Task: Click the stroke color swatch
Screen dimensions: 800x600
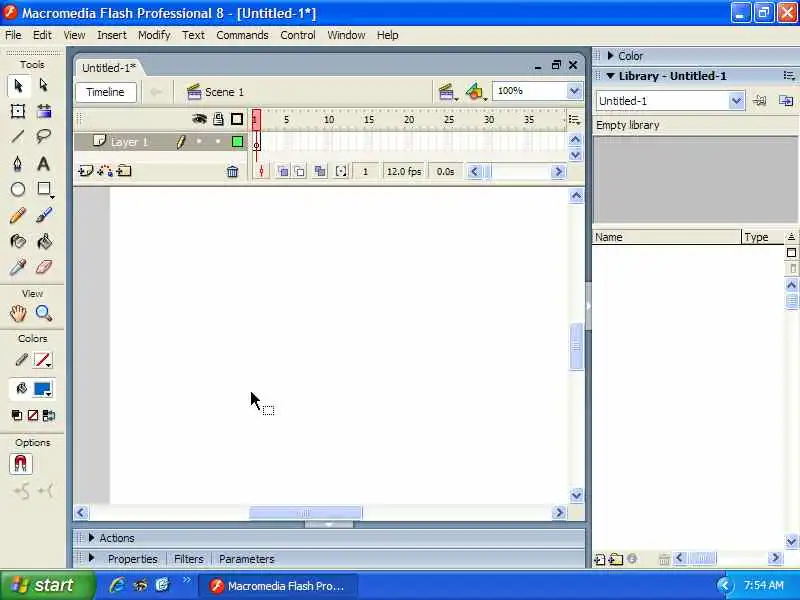Action: click(x=43, y=360)
